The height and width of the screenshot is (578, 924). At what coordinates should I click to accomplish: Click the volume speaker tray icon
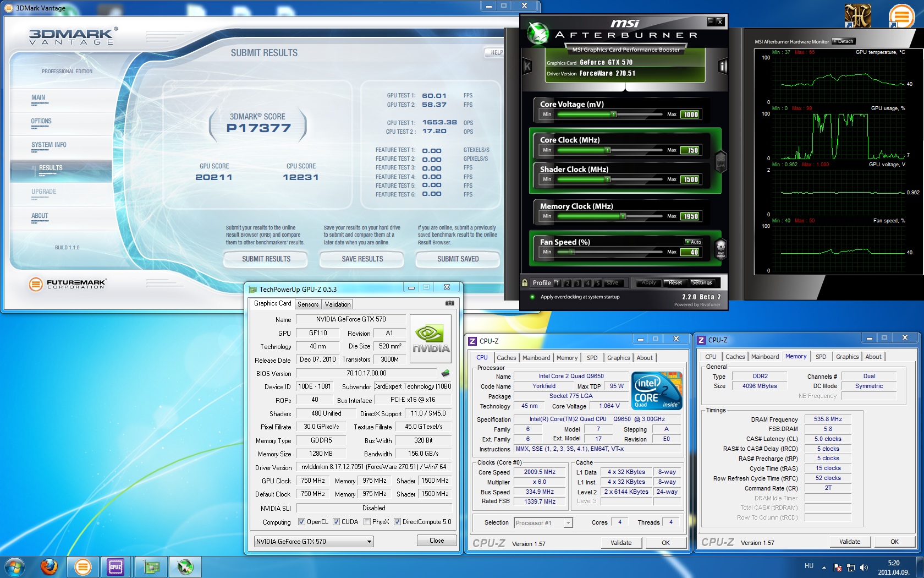[864, 567]
